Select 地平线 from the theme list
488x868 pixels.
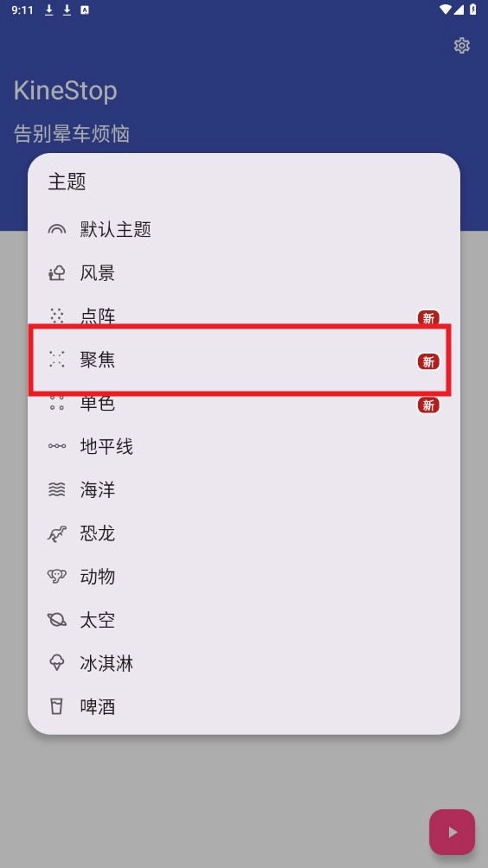click(x=244, y=446)
